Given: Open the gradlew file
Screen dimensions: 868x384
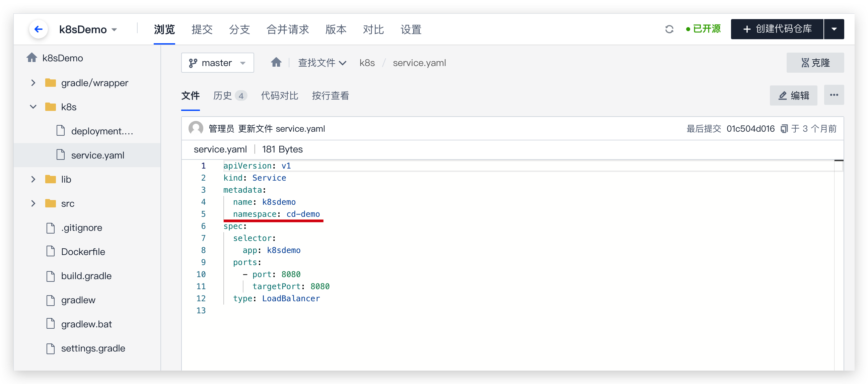Looking at the screenshot, I should click(78, 300).
